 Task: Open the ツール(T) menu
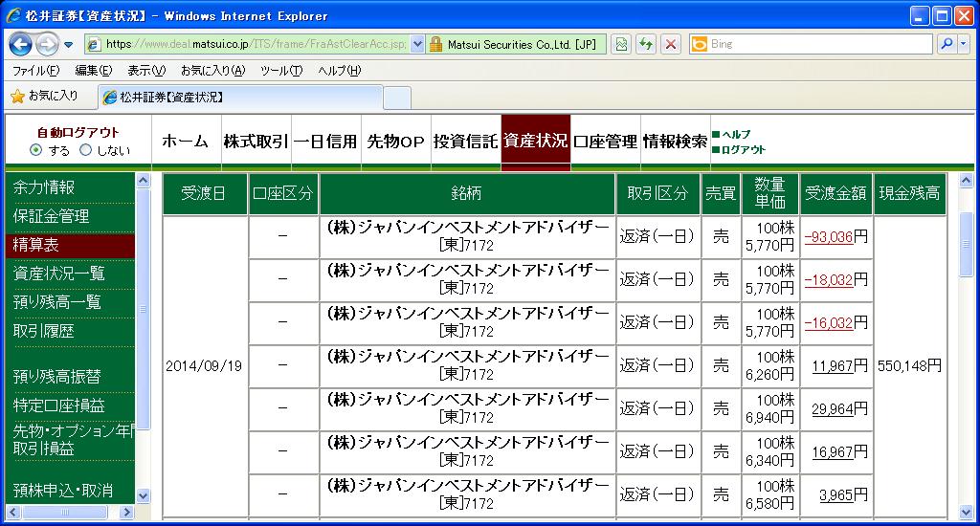pos(281,71)
